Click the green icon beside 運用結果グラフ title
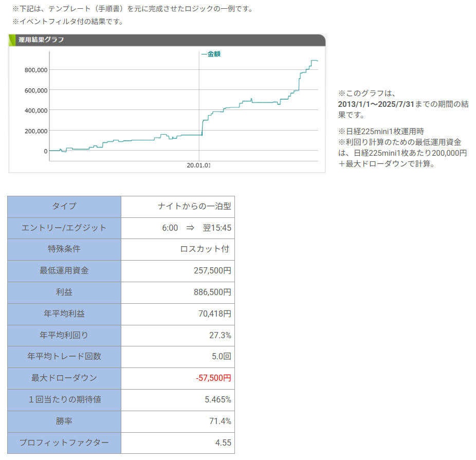 (x=13, y=40)
